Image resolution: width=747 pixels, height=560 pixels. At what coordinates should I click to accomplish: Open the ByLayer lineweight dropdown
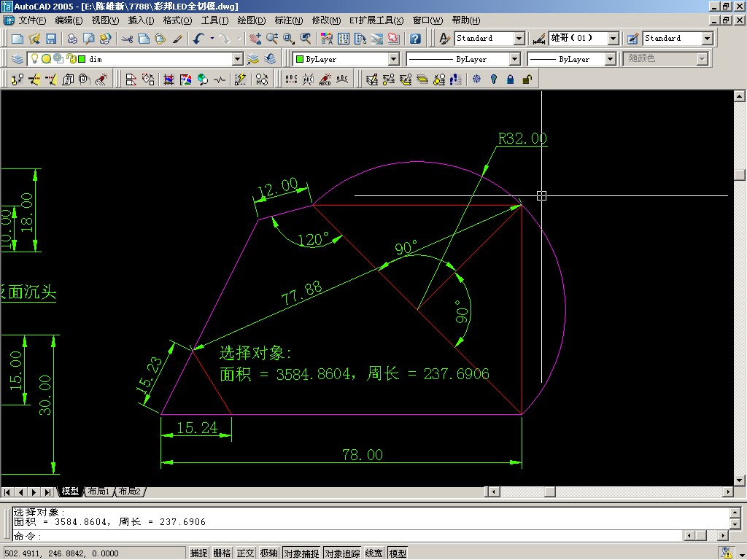click(611, 59)
